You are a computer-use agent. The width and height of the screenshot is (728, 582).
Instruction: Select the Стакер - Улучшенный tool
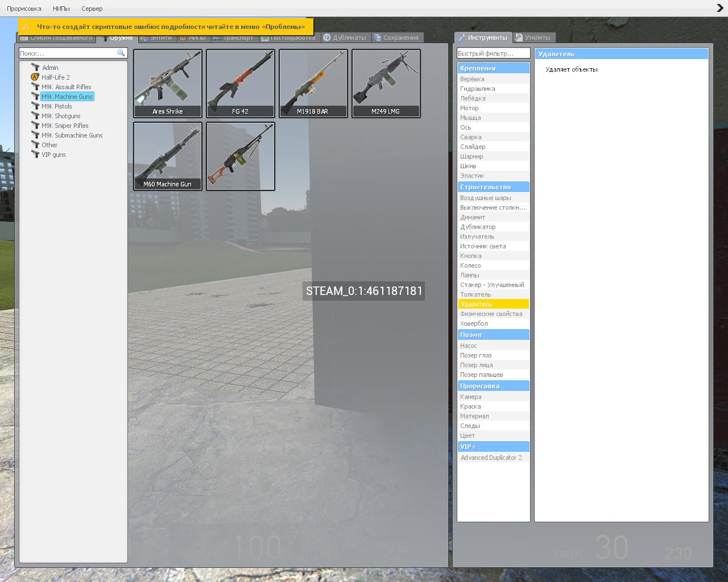(494, 285)
